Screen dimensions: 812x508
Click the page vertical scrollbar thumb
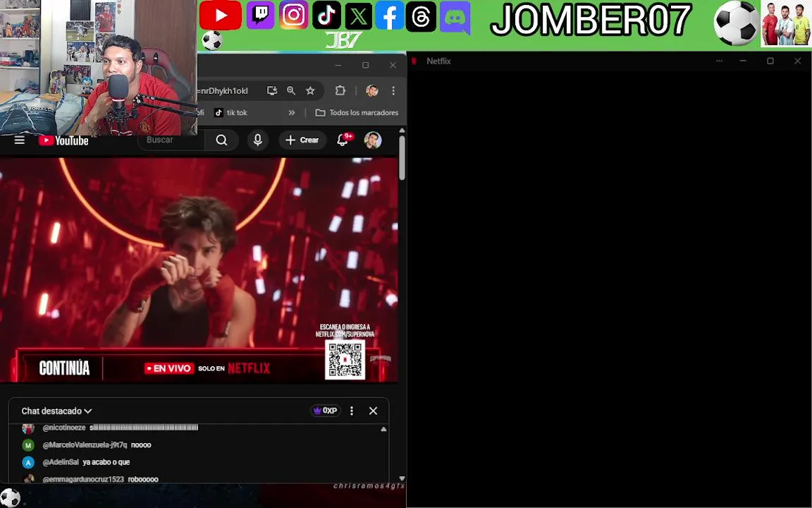tap(402, 158)
